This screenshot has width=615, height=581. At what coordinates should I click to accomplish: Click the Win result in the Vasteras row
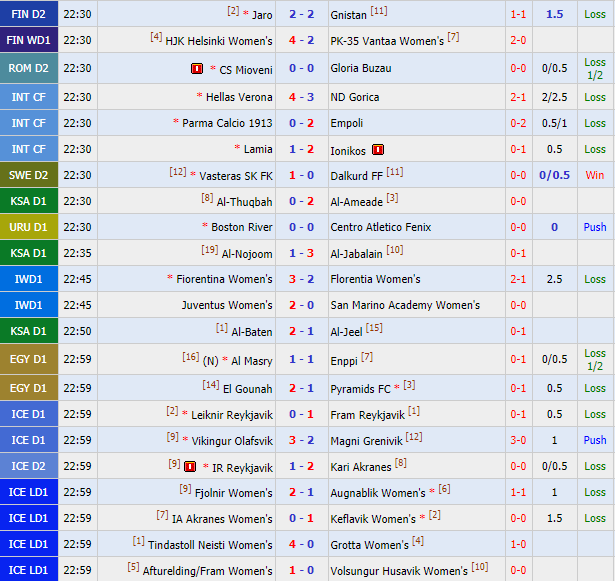(x=594, y=175)
